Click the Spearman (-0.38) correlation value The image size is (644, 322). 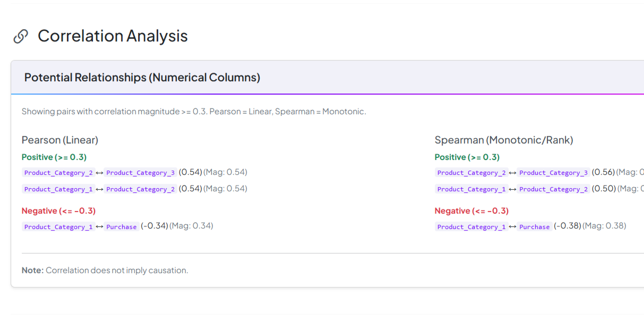(568, 226)
